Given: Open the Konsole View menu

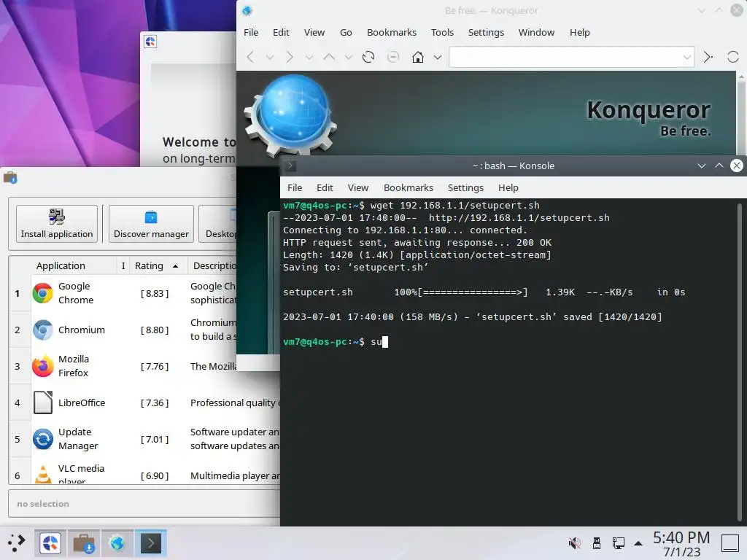Looking at the screenshot, I should pyautogui.click(x=358, y=187).
